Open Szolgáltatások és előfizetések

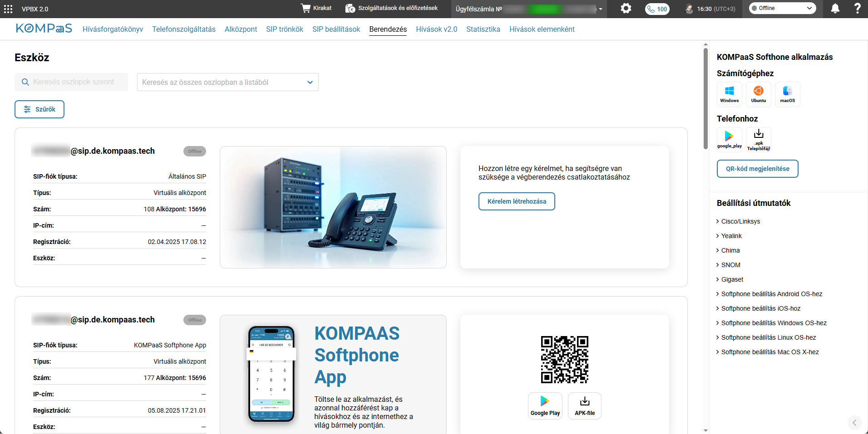pyautogui.click(x=391, y=8)
